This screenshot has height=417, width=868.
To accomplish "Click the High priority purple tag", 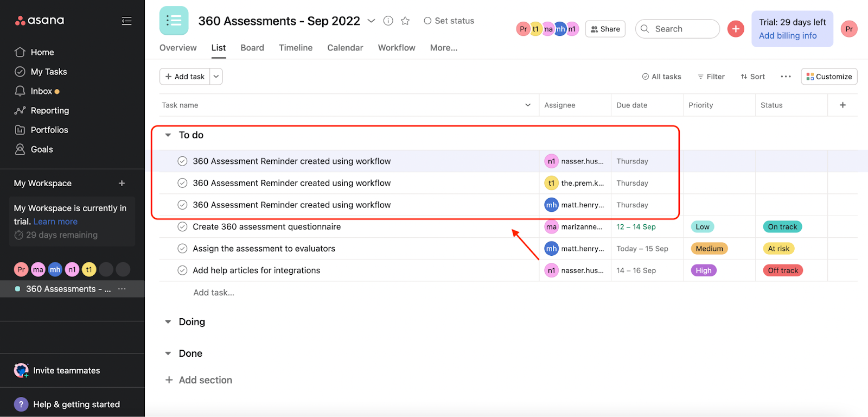I will (x=703, y=270).
